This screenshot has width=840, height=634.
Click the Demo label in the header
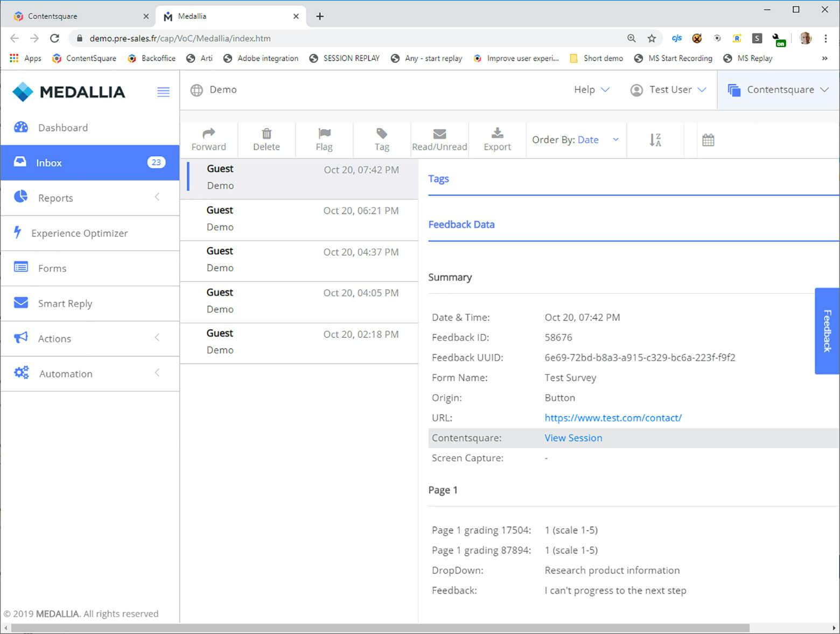223,89
